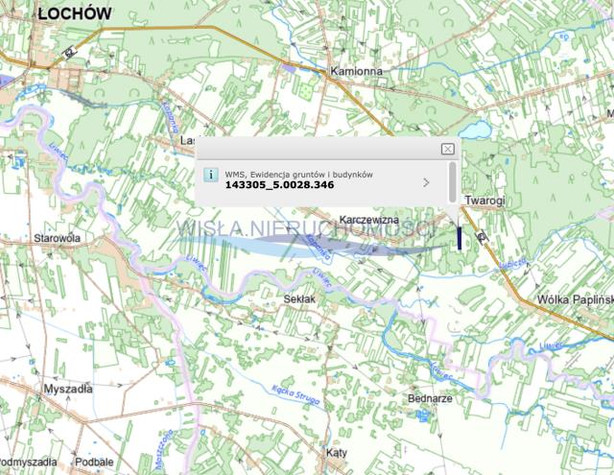This screenshot has height=475, width=614.
Task: Click the Myszadła village label
Action: point(68,388)
